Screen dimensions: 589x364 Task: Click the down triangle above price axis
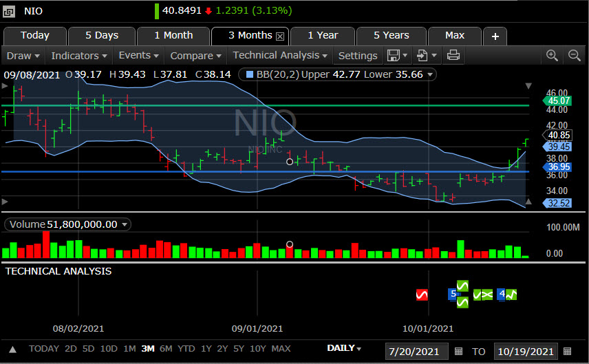coord(528,86)
